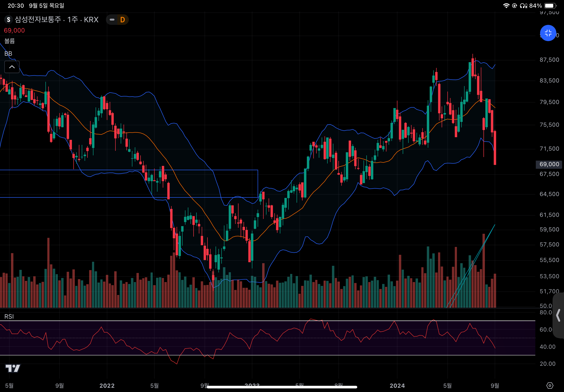Tap the Samsung S symbol logo
The height and width of the screenshot is (392, 564).
(x=9, y=20)
